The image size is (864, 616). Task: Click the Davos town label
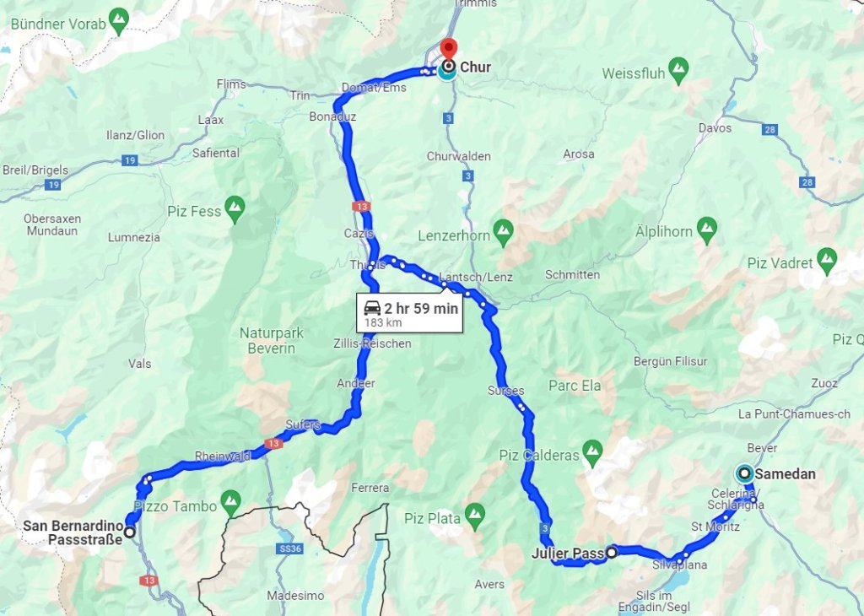[715, 127]
